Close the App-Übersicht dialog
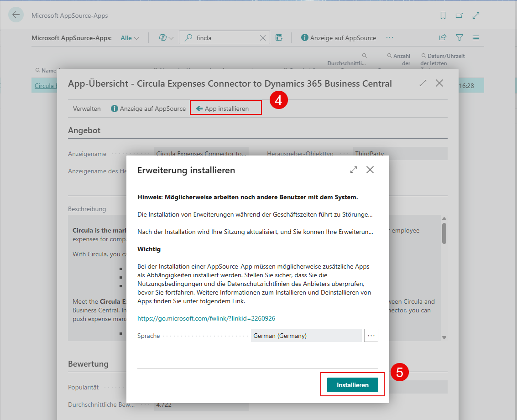This screenshot has height=420, width=517. click(x=439, y=83)
